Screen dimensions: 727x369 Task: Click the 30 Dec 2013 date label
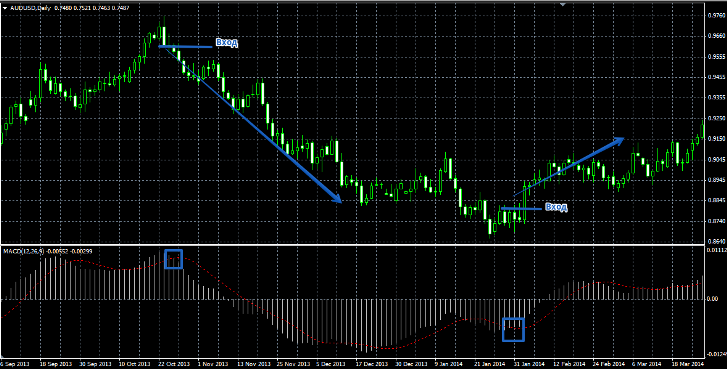tap(411, 365)
